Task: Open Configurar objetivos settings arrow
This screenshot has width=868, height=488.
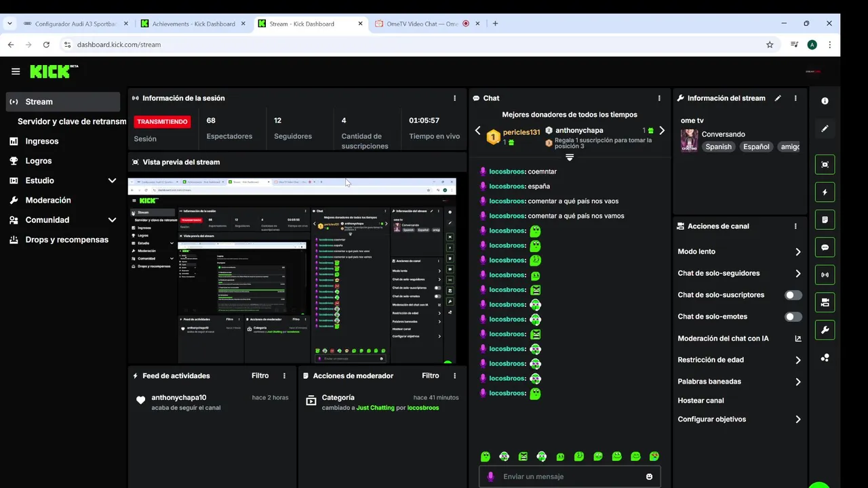Action: (798, 420)
